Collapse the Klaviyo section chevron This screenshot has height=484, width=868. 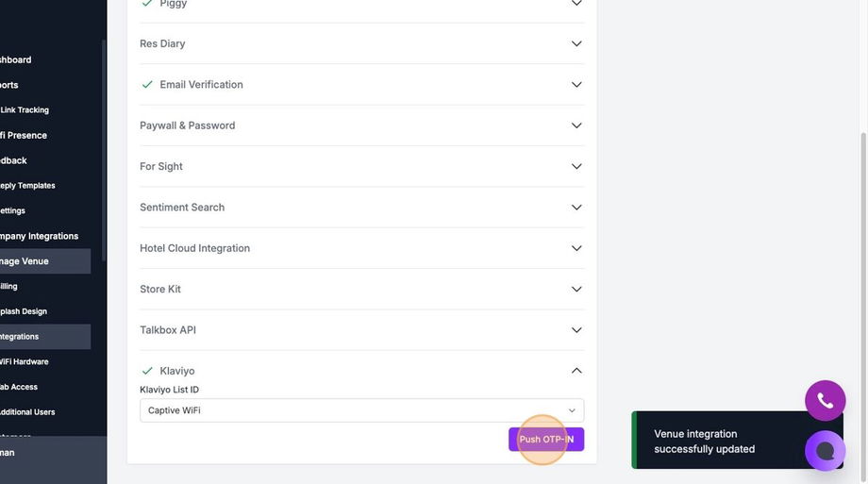pos(576,371)
